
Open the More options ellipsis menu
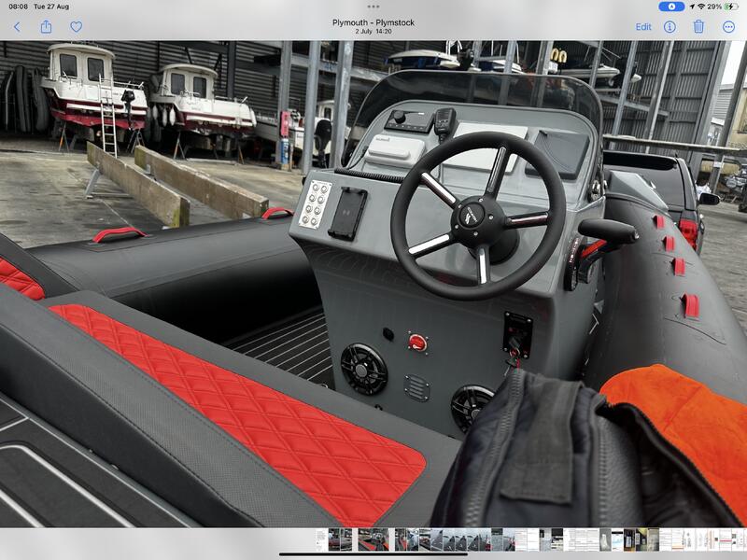728,27
